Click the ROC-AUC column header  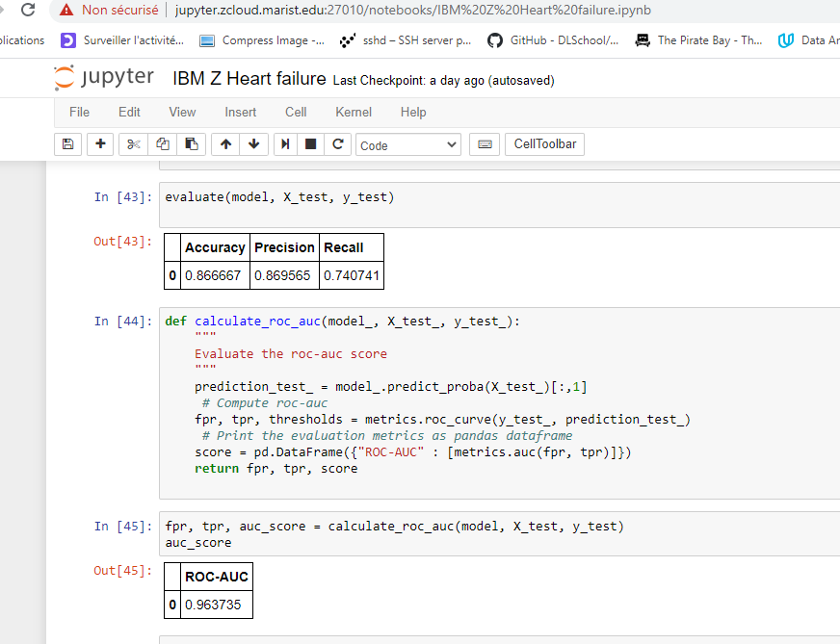tap(217, 577)
